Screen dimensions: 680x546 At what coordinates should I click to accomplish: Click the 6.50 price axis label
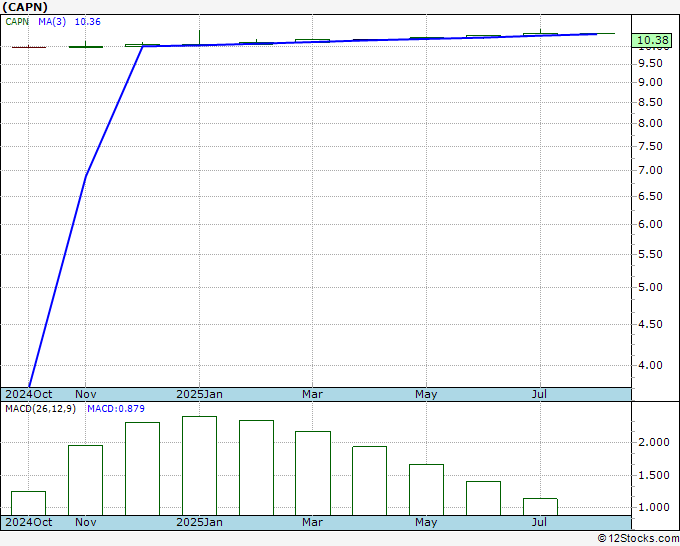(650, 196)
